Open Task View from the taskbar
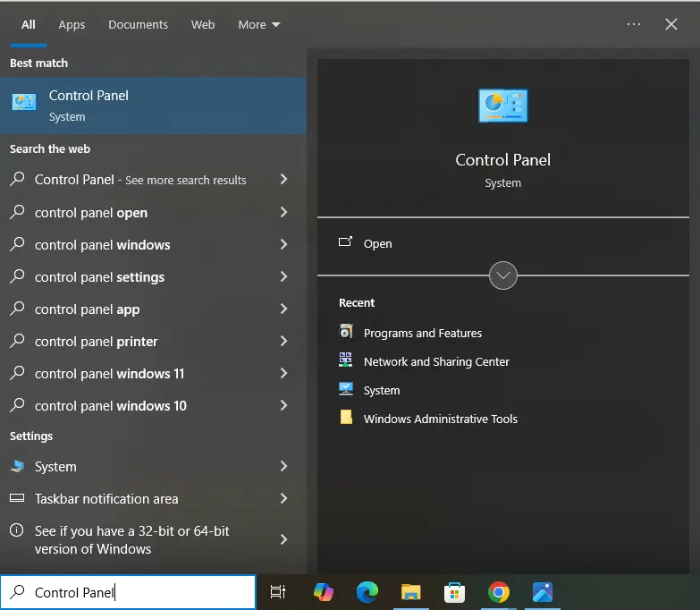The image size is (700, 610). [278, 592]
